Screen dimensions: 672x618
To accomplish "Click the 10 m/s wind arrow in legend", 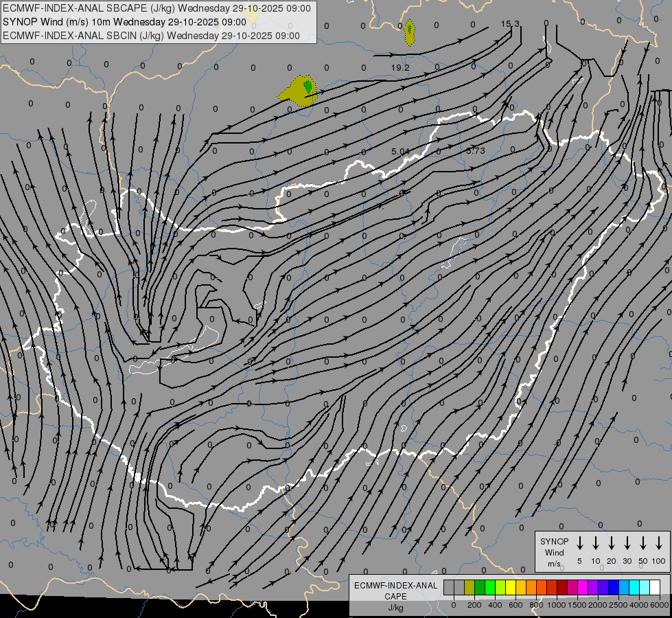I will pos(596,543).
